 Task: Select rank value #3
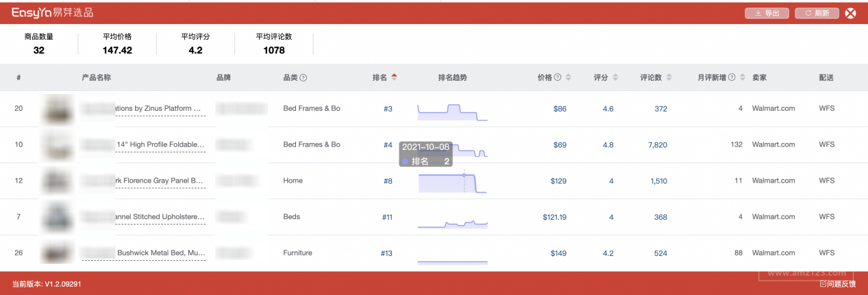click(388, 109)
